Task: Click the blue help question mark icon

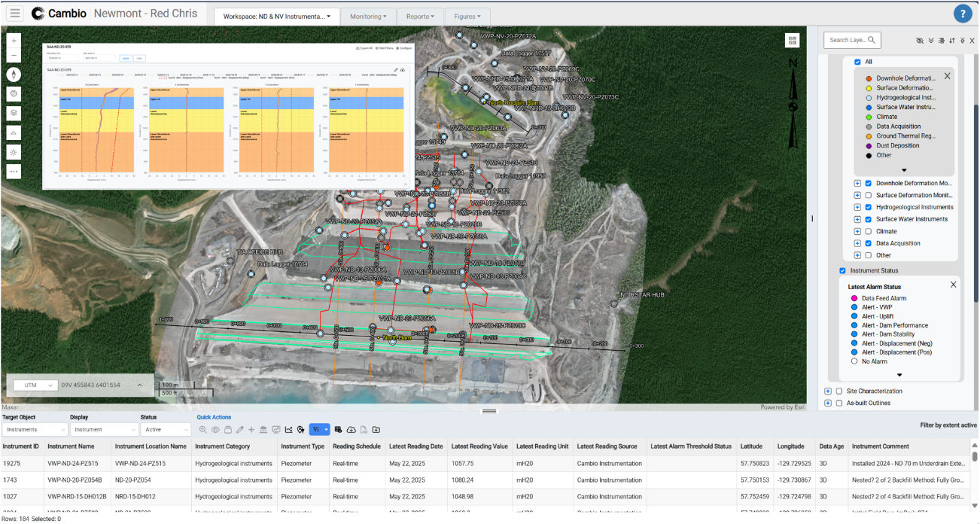Action: pyautogui.click(x=963, y=14)
